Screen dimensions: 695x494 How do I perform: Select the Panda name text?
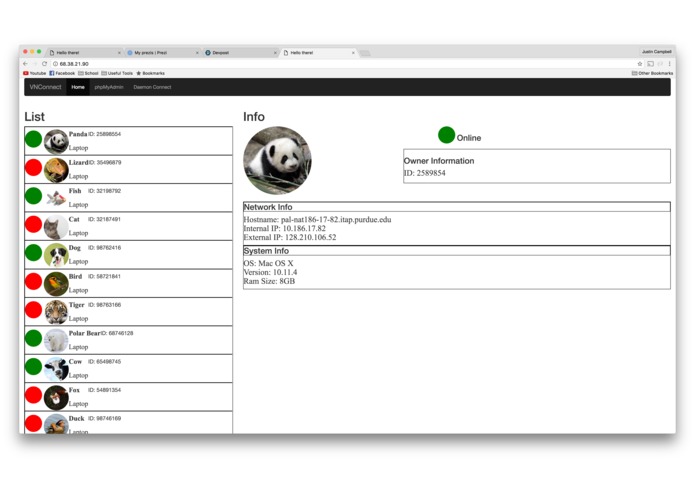coord(78,134)
